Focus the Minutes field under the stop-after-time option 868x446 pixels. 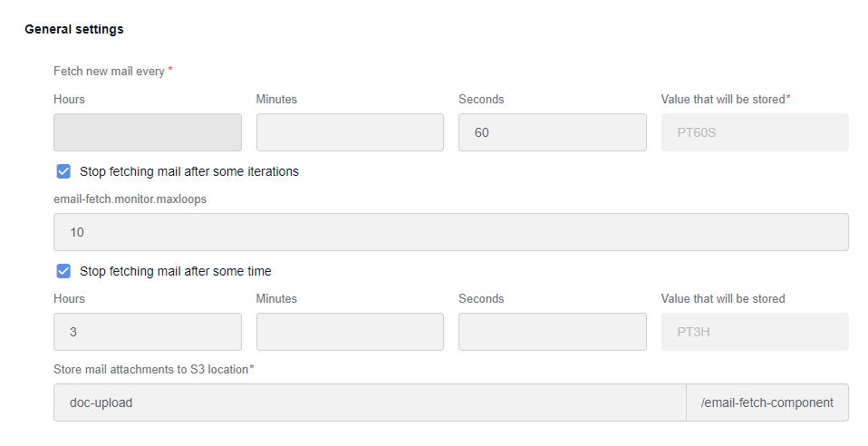[350, 332]
